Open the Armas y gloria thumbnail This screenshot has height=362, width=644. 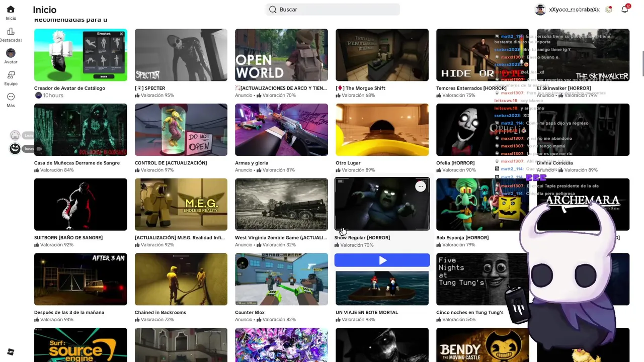[x=282, y=130]
